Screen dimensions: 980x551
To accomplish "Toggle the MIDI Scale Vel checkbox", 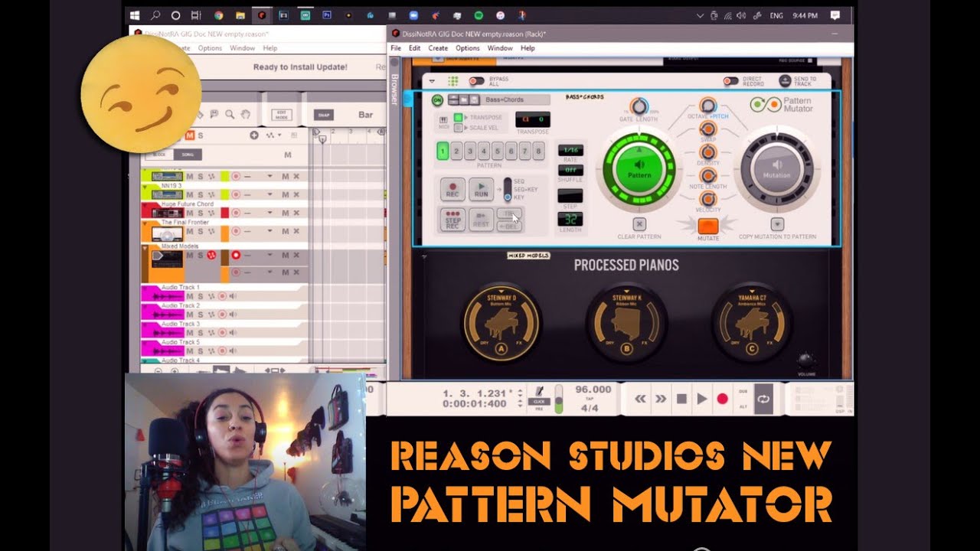I will tap(458, 128).
